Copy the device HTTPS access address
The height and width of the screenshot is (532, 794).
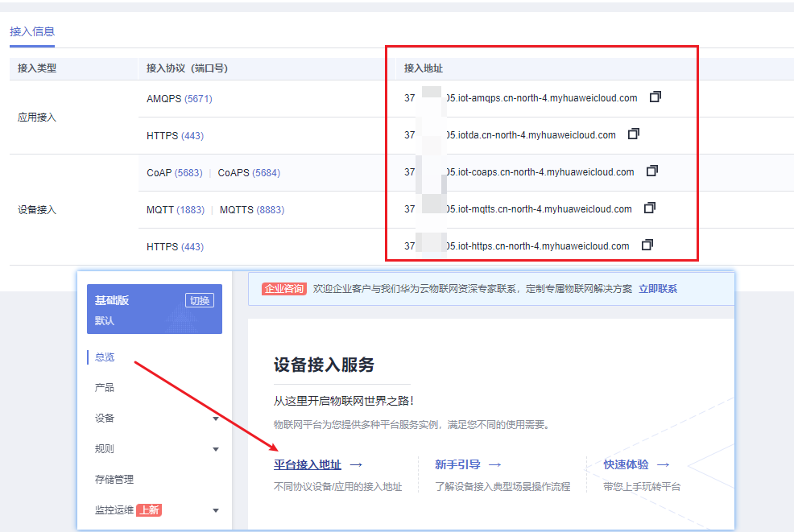point(647,244)
